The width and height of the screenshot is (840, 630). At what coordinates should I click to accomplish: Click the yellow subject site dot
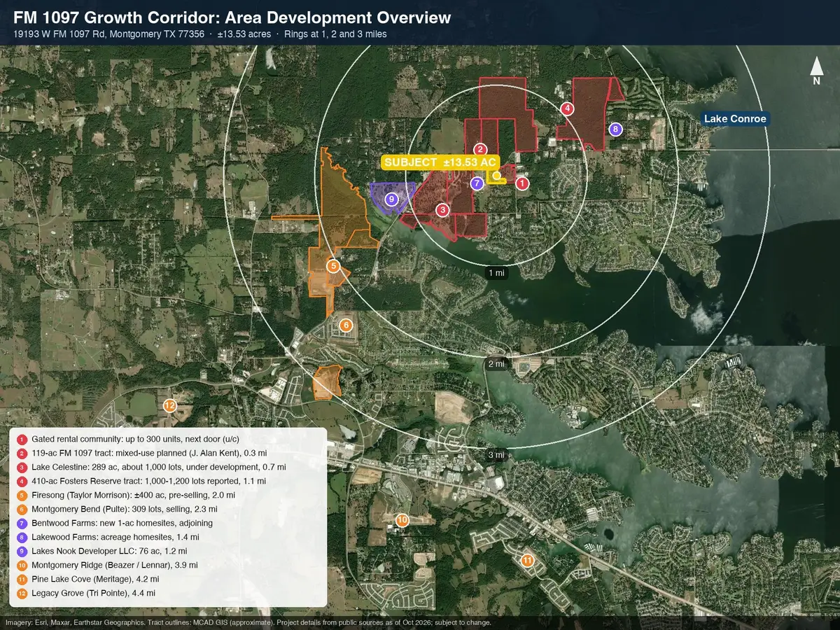point(496,175)
